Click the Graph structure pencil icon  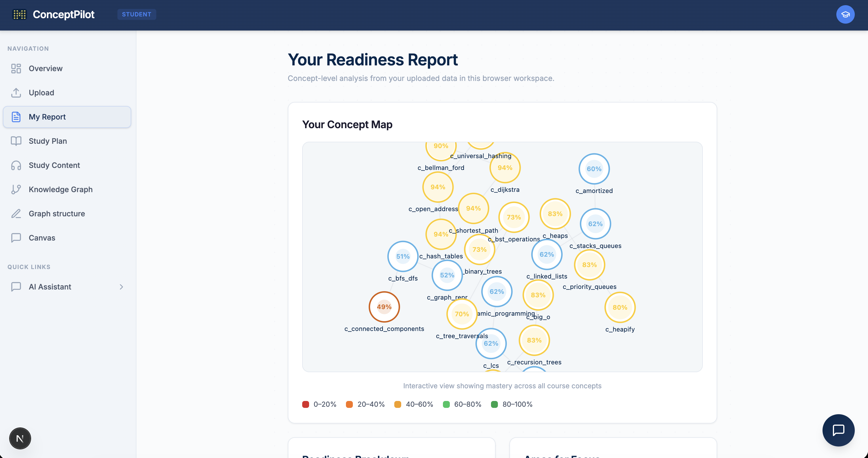[x=16, y=214]
